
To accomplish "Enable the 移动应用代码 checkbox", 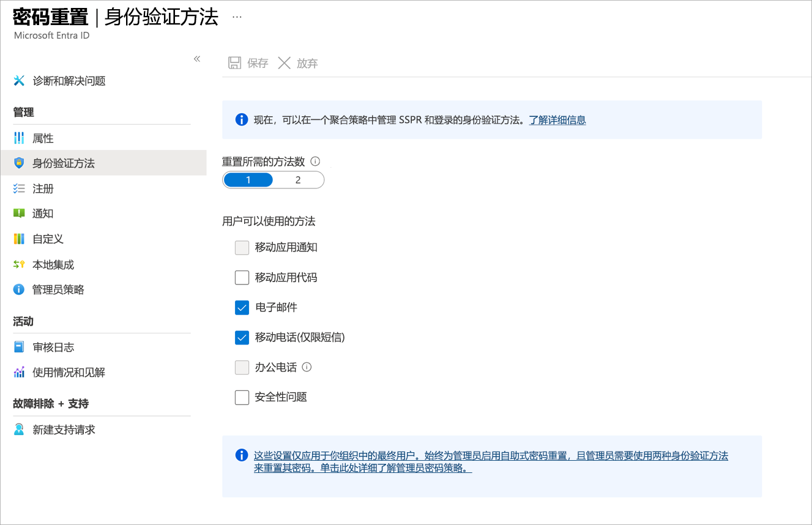I will coord(242,278).
